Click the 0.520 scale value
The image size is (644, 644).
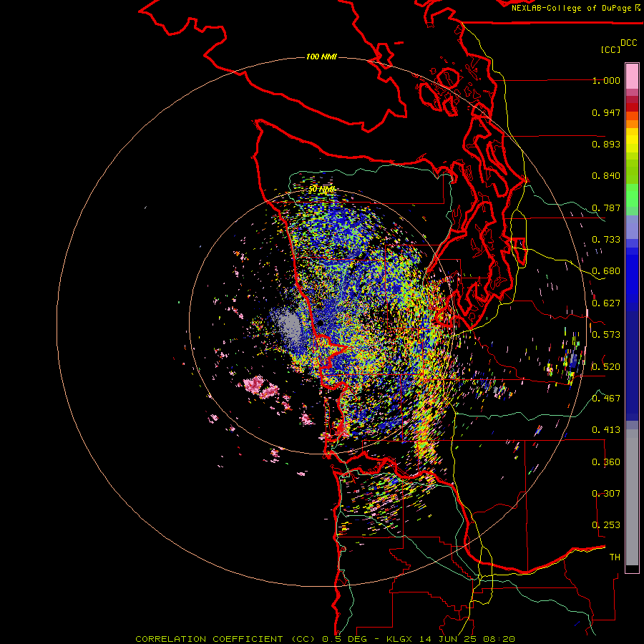point(606,366)
